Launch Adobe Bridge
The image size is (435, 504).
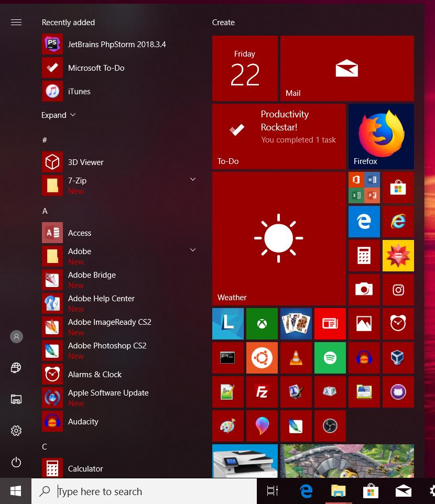119,280
